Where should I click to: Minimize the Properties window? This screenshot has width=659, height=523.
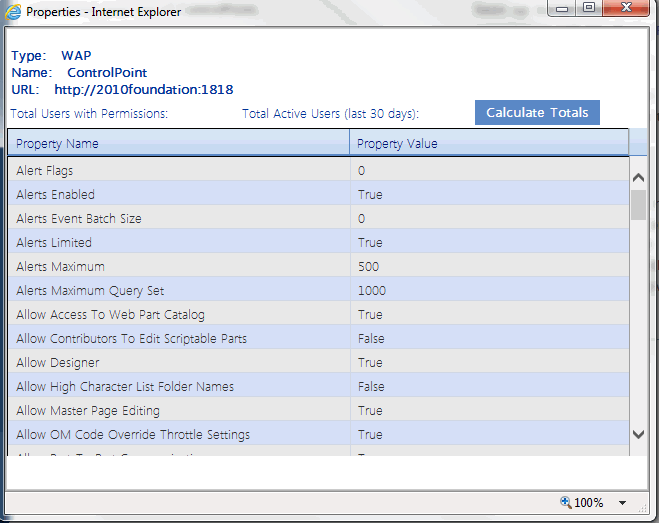click(x=562, y=8)
